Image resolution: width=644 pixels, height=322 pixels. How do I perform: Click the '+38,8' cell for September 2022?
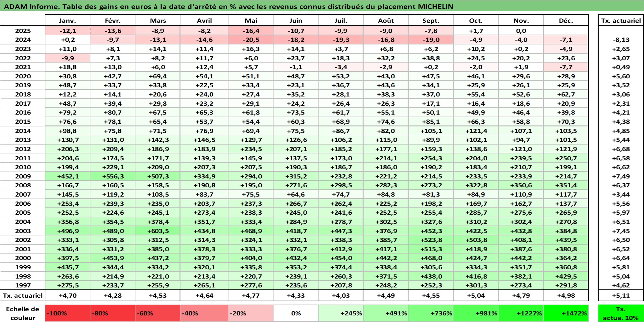click(431, 58)
